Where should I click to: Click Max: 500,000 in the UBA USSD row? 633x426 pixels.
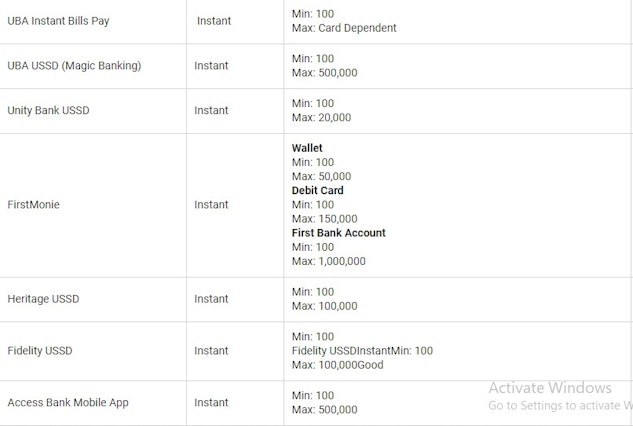pyautogui.click(x=325, y=73)
